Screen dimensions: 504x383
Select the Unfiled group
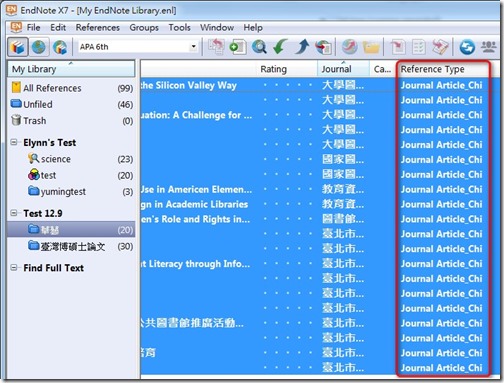pos(72,104)
